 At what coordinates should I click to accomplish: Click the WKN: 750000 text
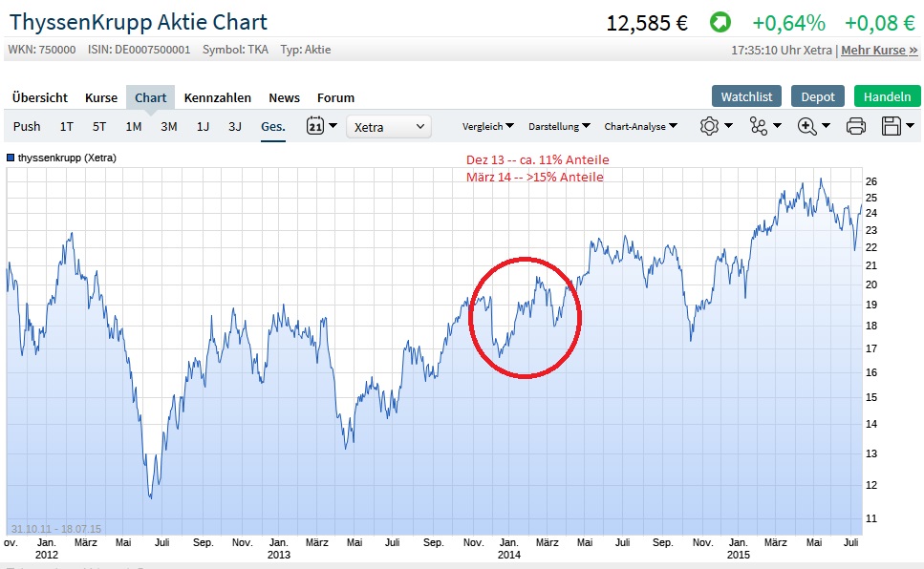[42, 50]
